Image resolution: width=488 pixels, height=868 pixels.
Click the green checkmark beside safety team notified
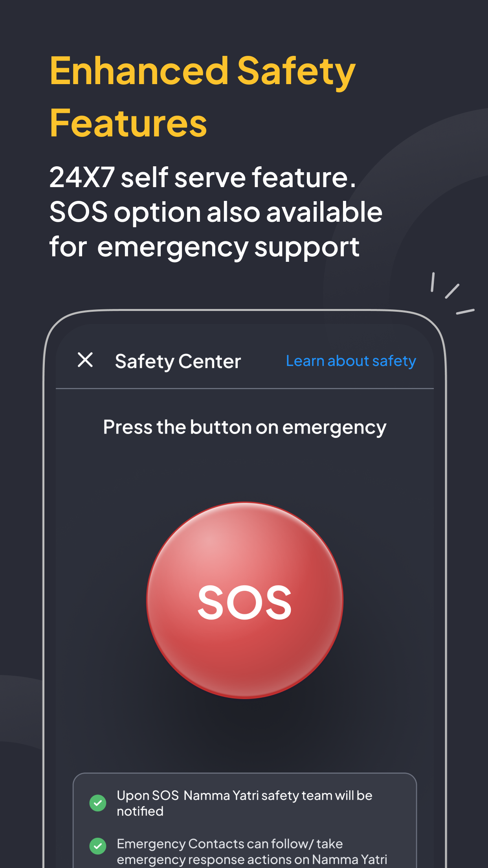pyautogui.click(x=98, y=803)
